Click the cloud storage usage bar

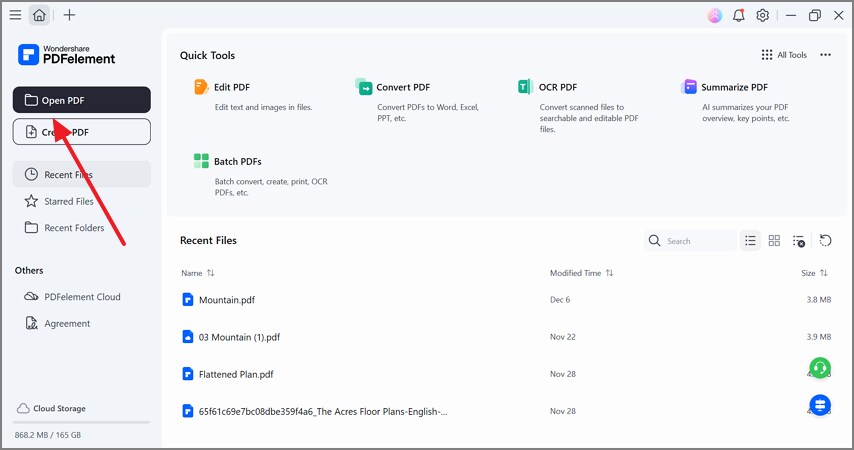(x=82, y=422)
